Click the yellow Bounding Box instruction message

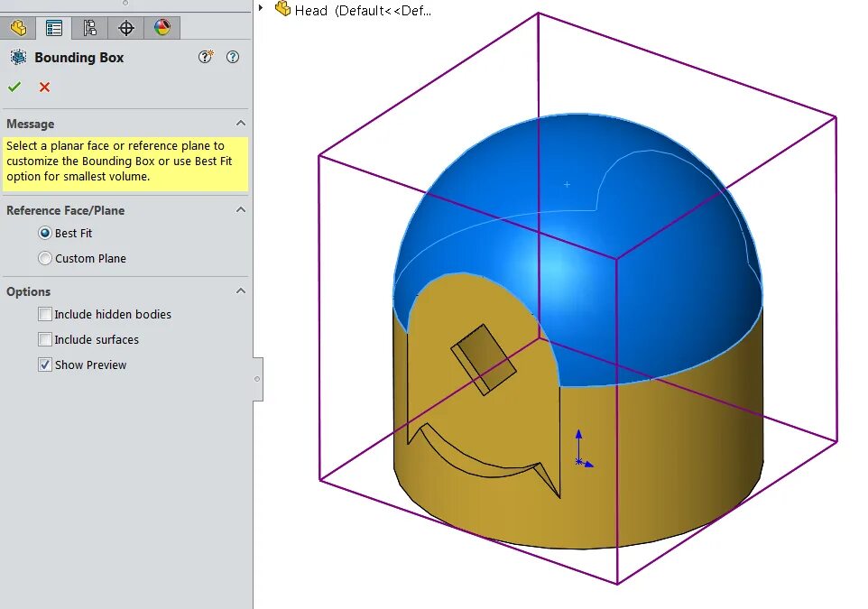coord(125,164)
